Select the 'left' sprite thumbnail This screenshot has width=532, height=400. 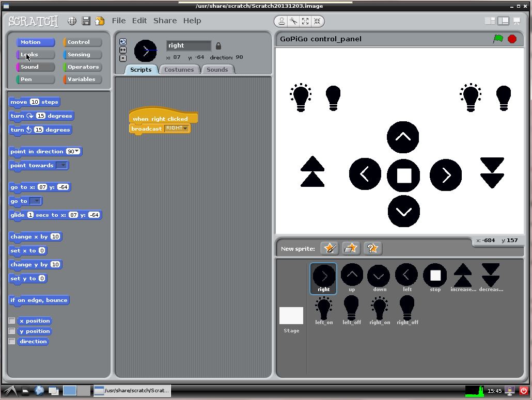(x=407, y=278)
